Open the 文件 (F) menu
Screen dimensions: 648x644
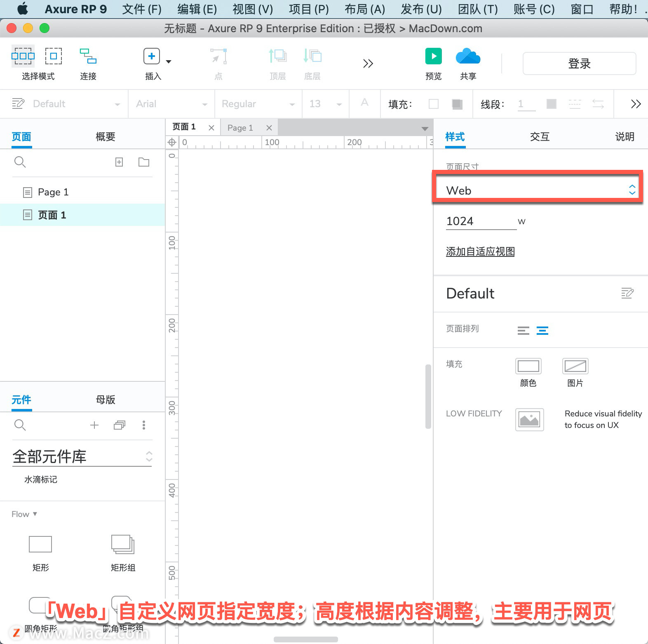[142, 9]
